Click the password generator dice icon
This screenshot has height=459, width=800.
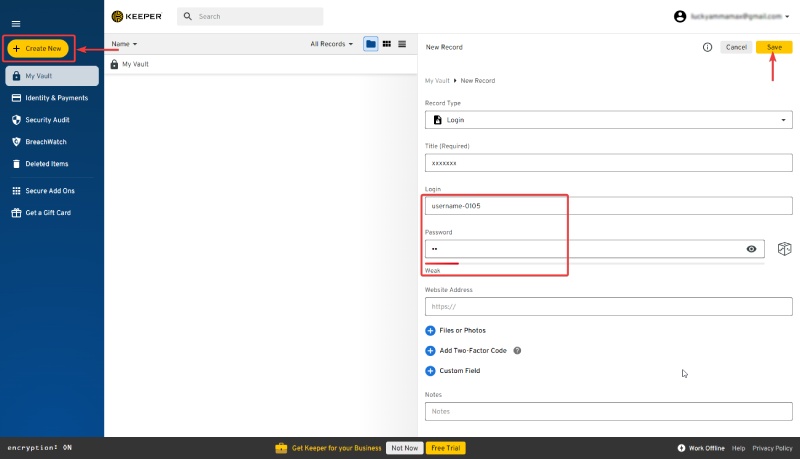[784, 249]
